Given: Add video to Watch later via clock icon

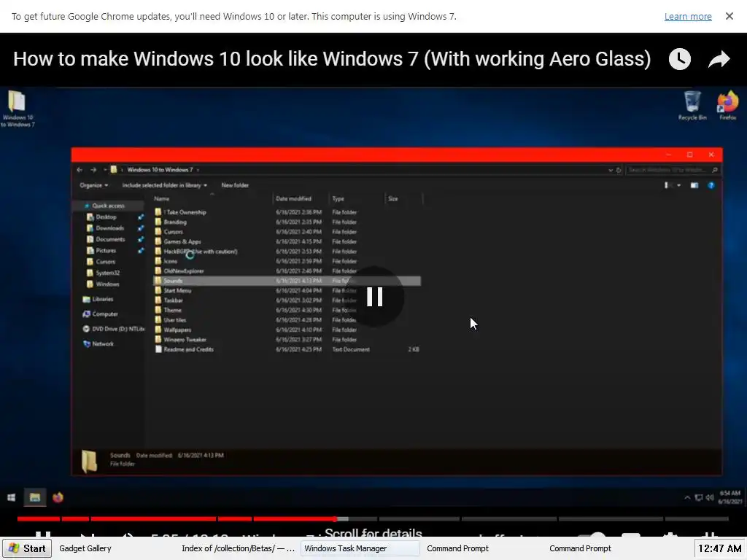Looking at the screenshot, I should [679, 59].
